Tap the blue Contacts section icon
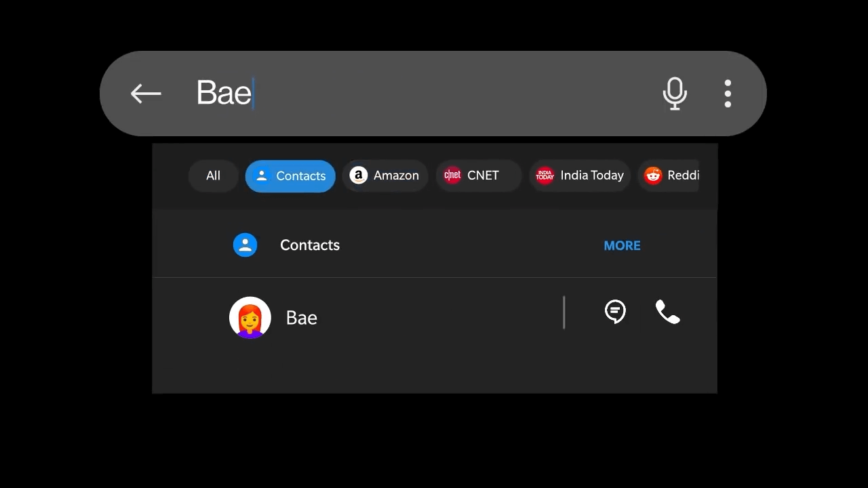The height and width of the screenshot is (488, 868). (x=245, y=245)
